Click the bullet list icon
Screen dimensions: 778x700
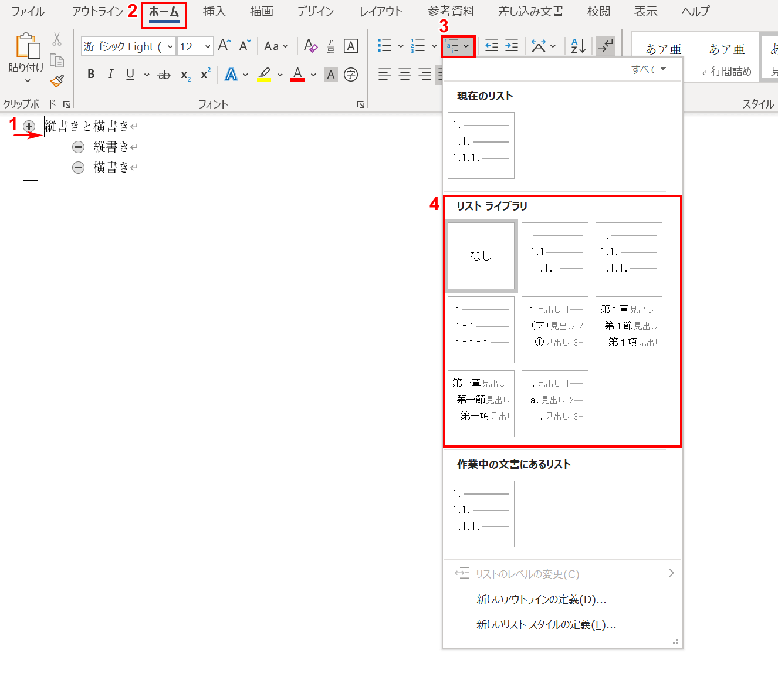click(x=384, y=46)
